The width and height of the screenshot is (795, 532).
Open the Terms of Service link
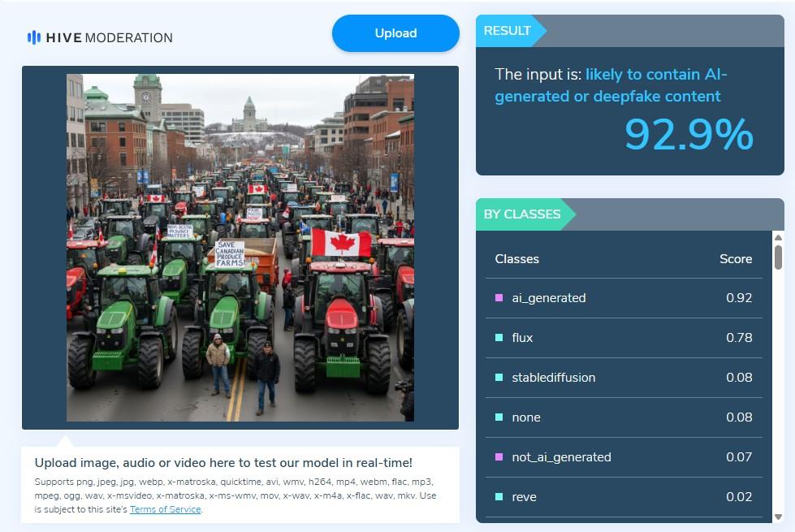166,509
